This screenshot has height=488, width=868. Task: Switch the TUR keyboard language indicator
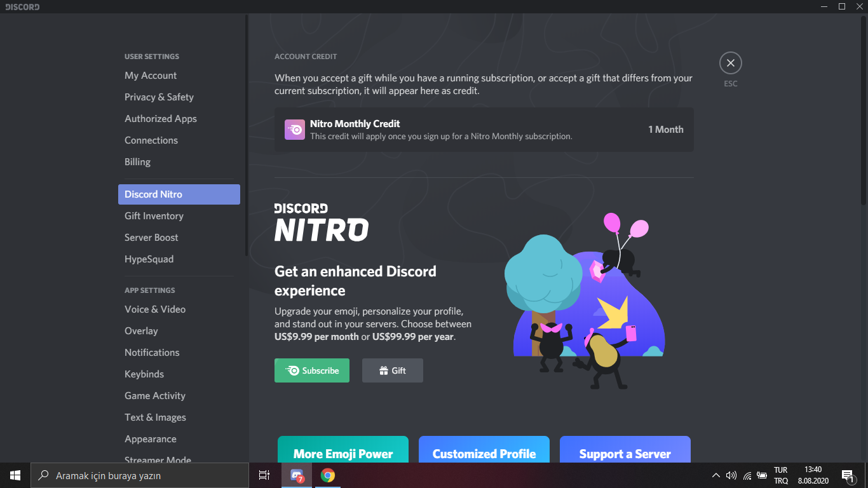[781, 475]
